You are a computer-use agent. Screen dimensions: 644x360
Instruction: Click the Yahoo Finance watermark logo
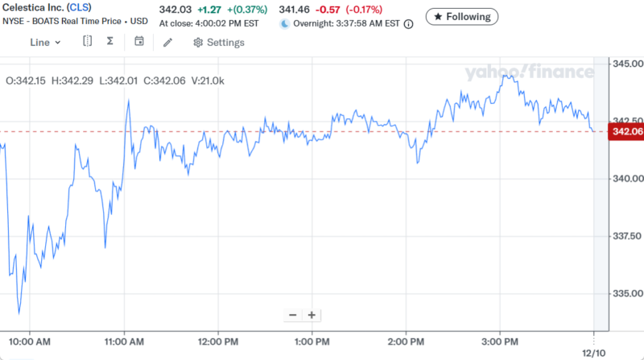(x=529, y=72)
